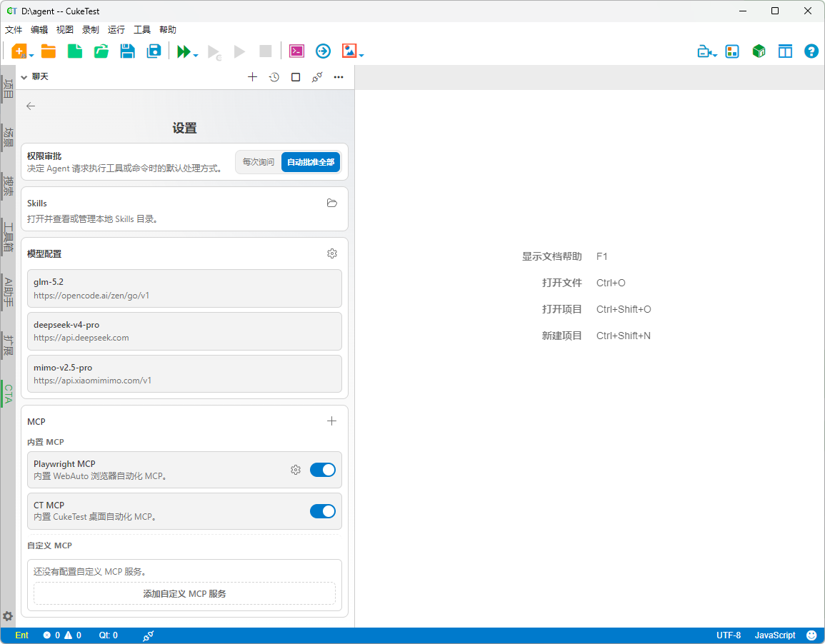
Task: Click the square maximize chat panel icon
Action: click(296, 77)
